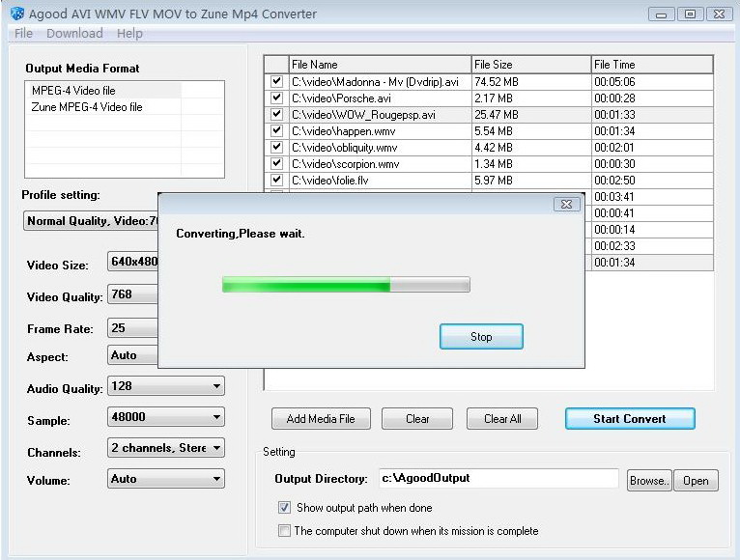Click the Agood app icon in title bar
The width and height of the screenshot is (740, 560).
17,14
